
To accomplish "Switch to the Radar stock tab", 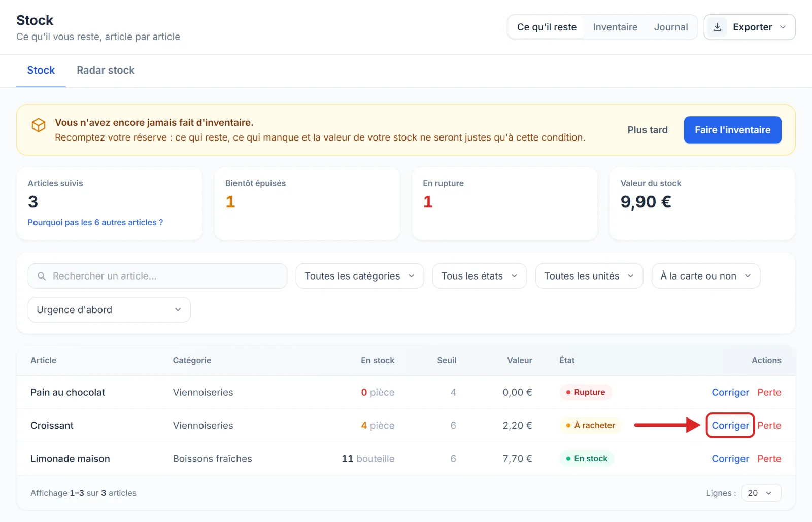I will point(106,71).
